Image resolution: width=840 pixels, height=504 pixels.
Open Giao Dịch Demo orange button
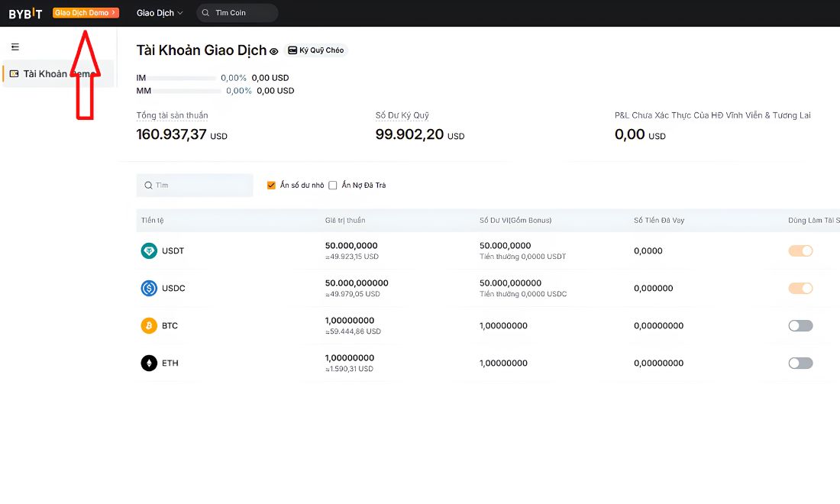point(86,13)
